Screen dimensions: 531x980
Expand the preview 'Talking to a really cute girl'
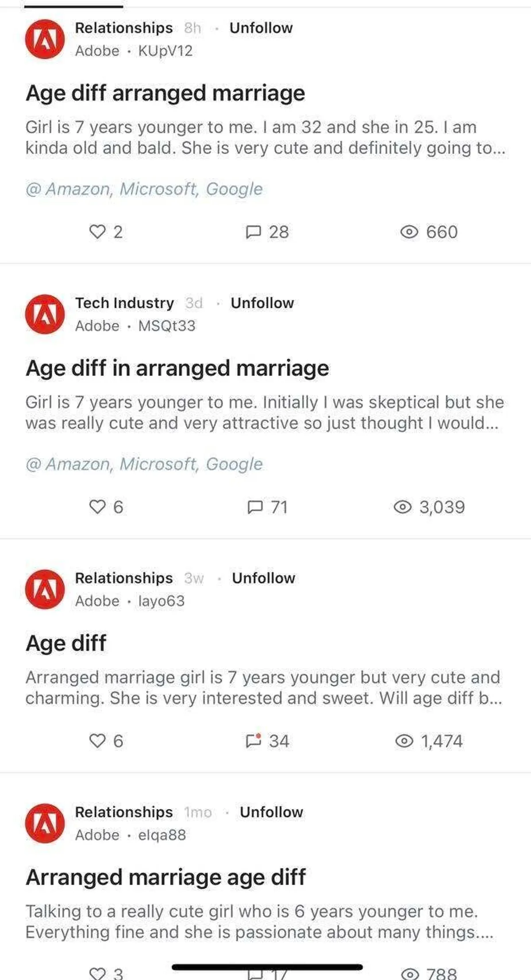pos(259,922)
